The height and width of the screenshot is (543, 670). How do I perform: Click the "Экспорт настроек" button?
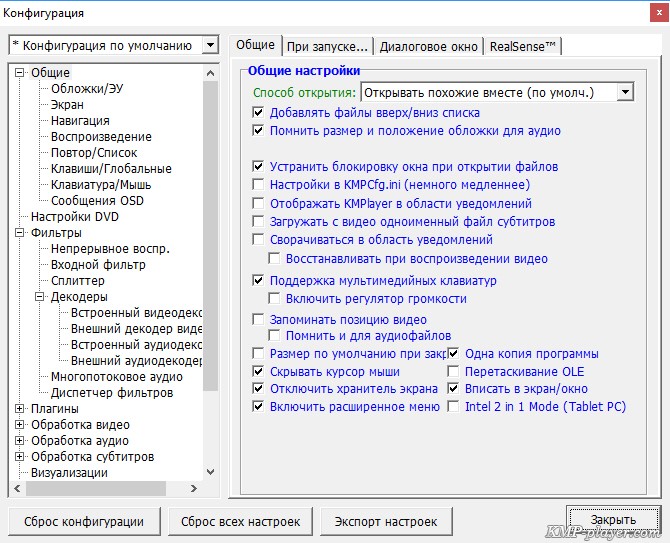[x=386, y=522]
